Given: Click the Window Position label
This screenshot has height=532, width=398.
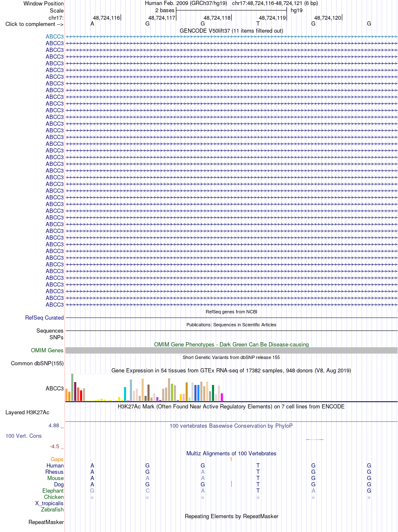Looking at the screenshot, I should (x=44, y=3).
